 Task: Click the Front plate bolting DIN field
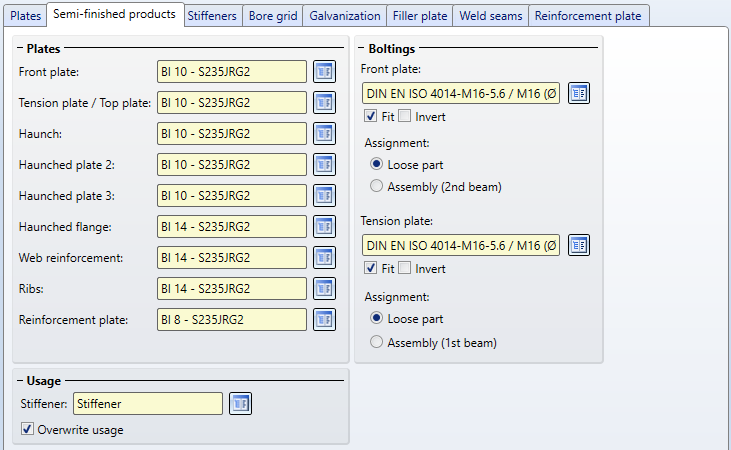coord(461,94)
